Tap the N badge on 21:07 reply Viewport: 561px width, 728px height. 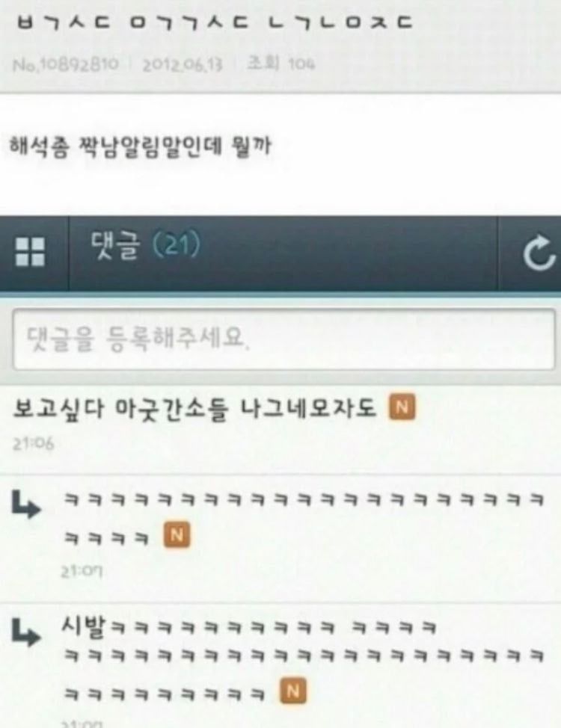point(177,535)
